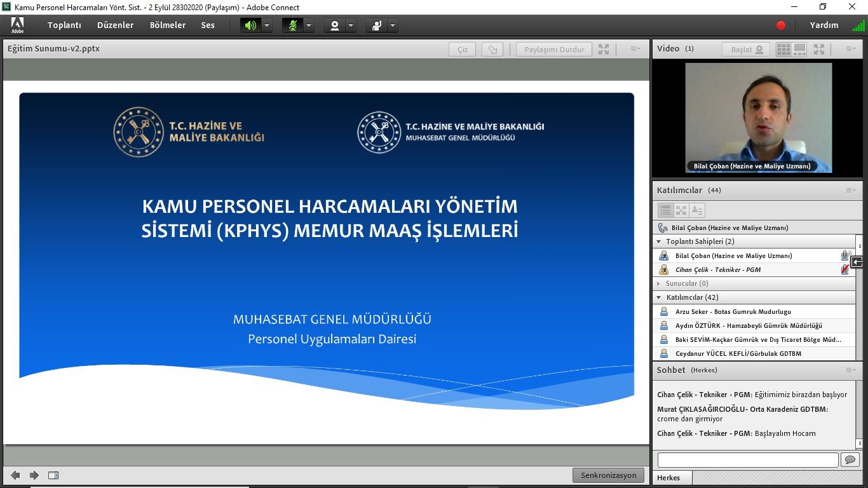
Task: Select participant Aydın ÖZTÜRK - Hamzabeyli
Action: coord(754,326)
